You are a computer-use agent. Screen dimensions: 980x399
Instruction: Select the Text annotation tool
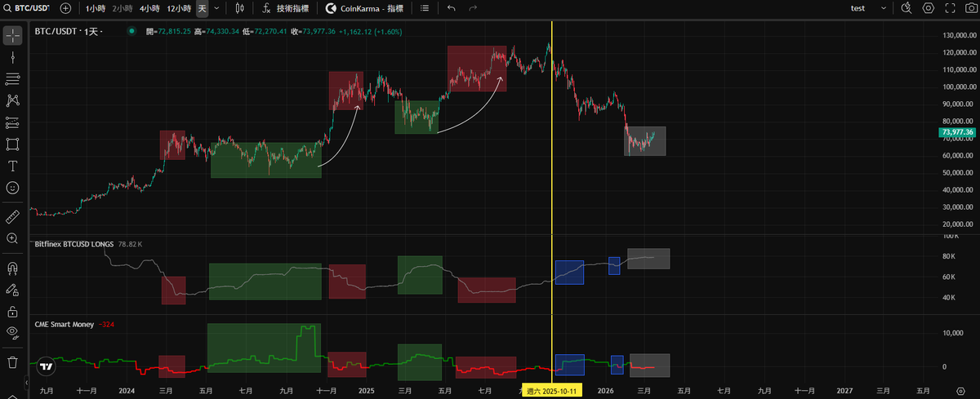tap(13, 166)
